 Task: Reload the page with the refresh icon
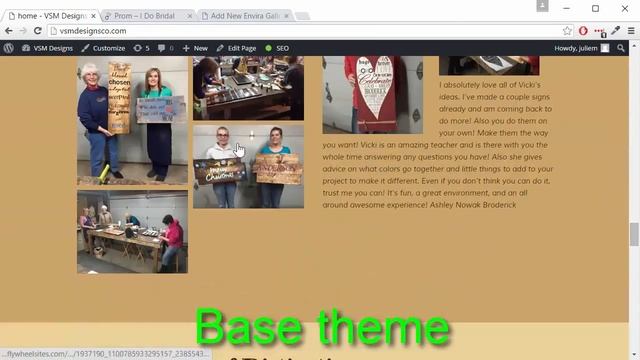[38, 31]
